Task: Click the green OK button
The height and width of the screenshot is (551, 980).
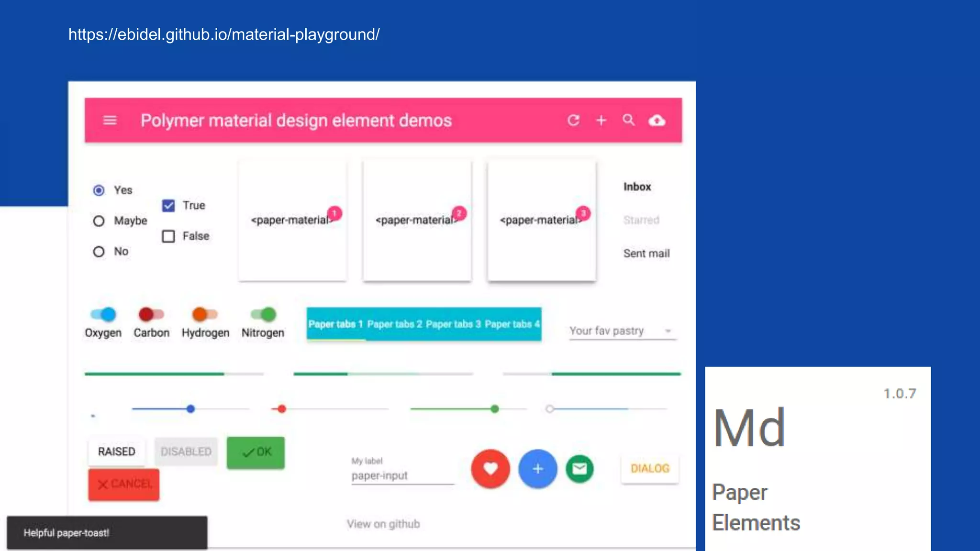Action: coord(256,452)
